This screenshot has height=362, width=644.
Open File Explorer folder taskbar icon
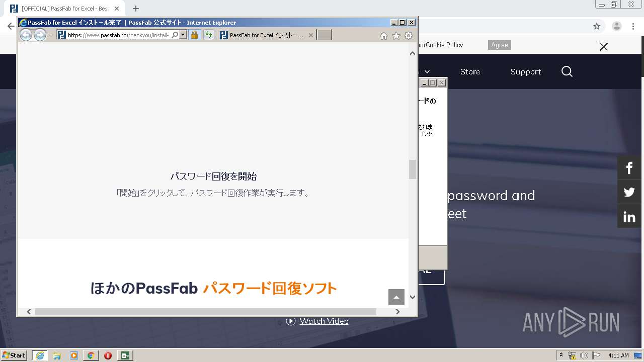57,355
